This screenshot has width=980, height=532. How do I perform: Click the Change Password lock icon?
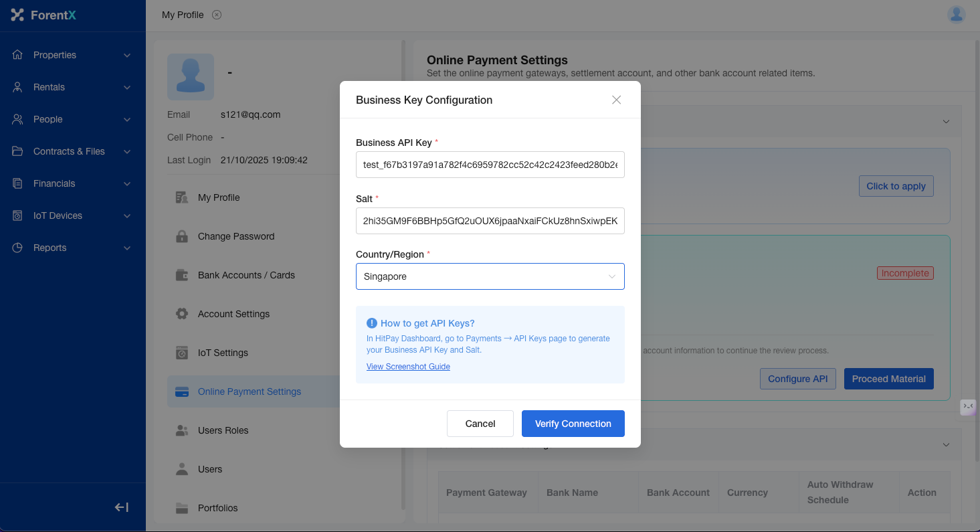tap(181, 236)
